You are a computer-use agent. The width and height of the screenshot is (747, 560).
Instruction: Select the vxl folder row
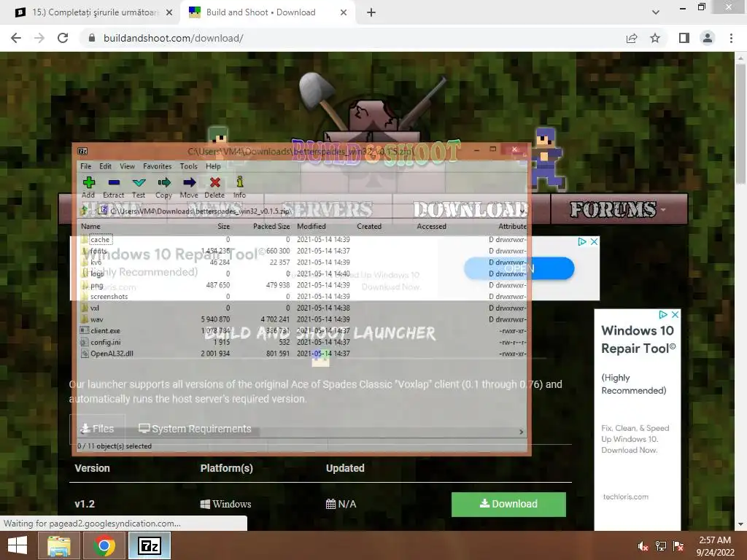pos(303,308)
